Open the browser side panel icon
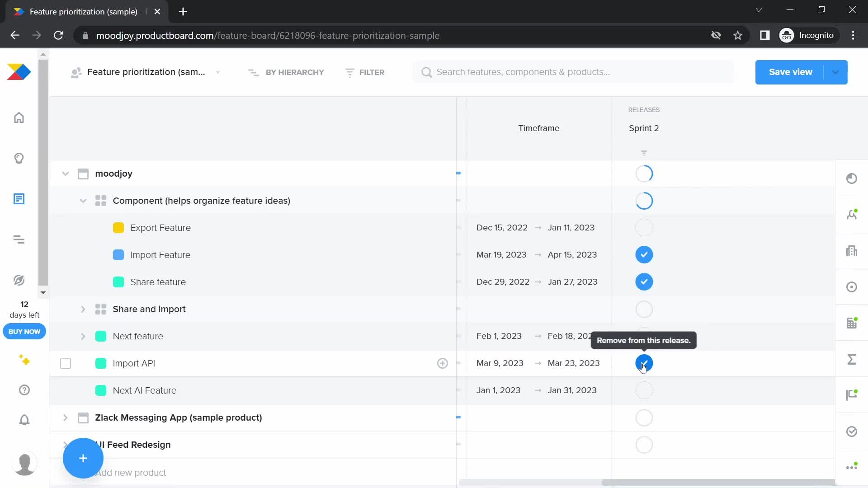 (x=764, y=35)
